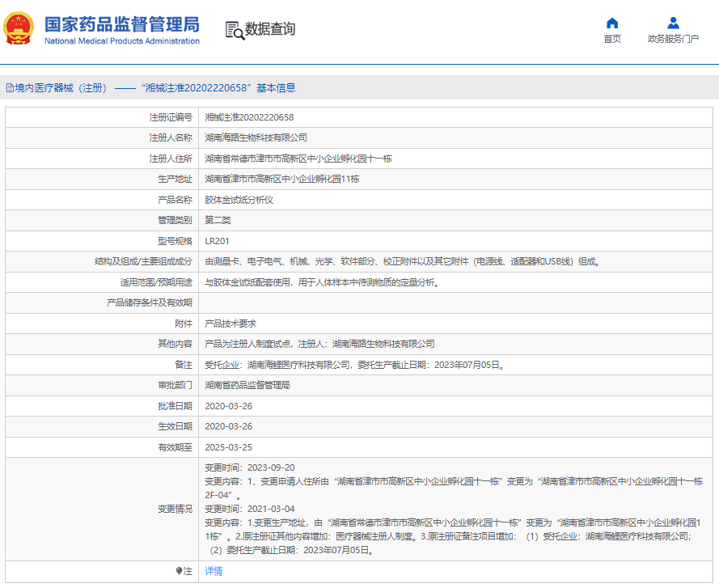Screen dimensions: 719x588
Task: Click the bulb icon beside 注
Action: [x=179, y=571]
